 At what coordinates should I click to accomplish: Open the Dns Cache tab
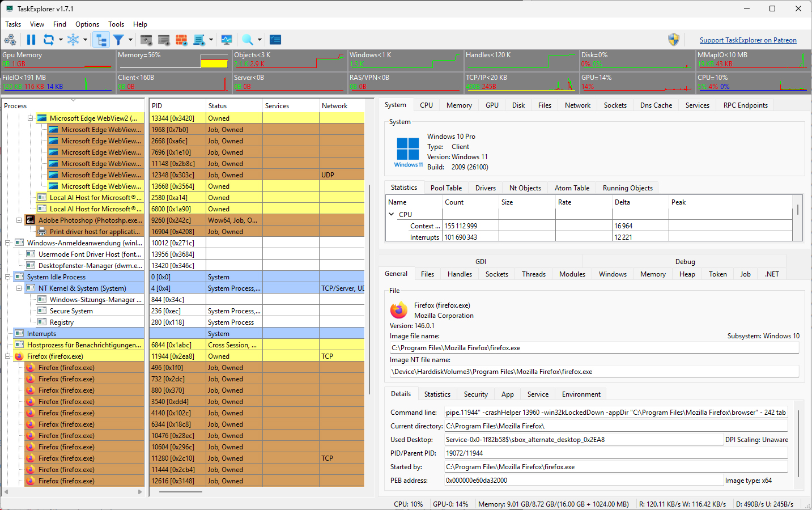656,105
